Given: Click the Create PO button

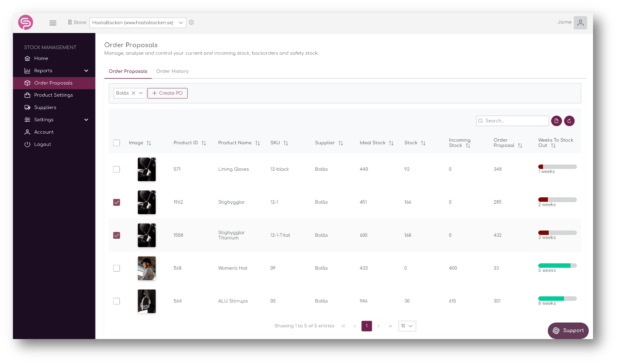Looking at the screenshot, I should click(168, 93).
